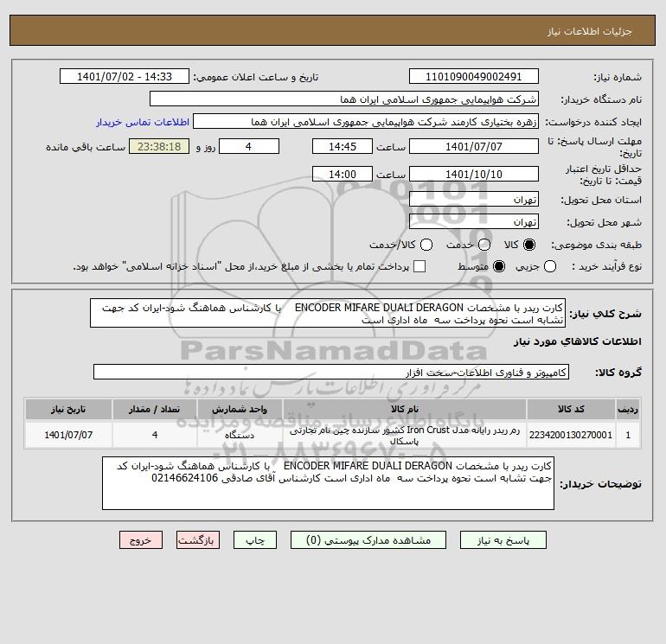Click the response deadline date 1401/07/07 field
This screenshot has width=666, height=644.
point(474,146)
